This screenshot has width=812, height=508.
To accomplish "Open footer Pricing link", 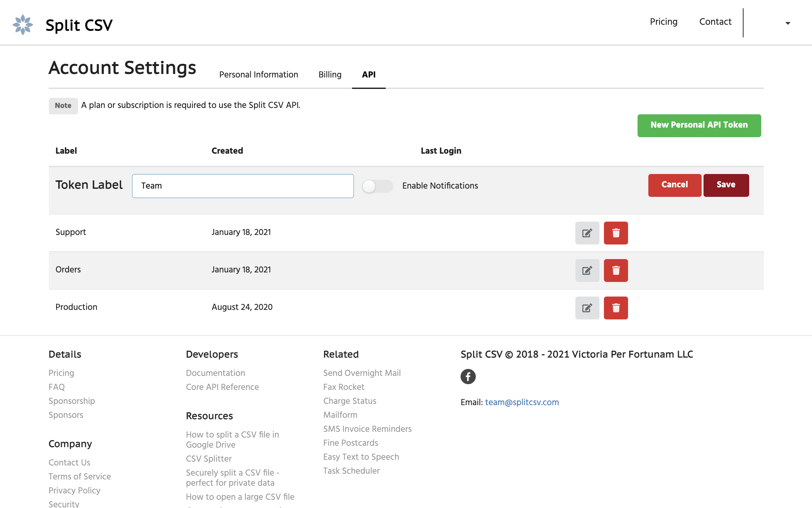I will [x=61, y=373].
